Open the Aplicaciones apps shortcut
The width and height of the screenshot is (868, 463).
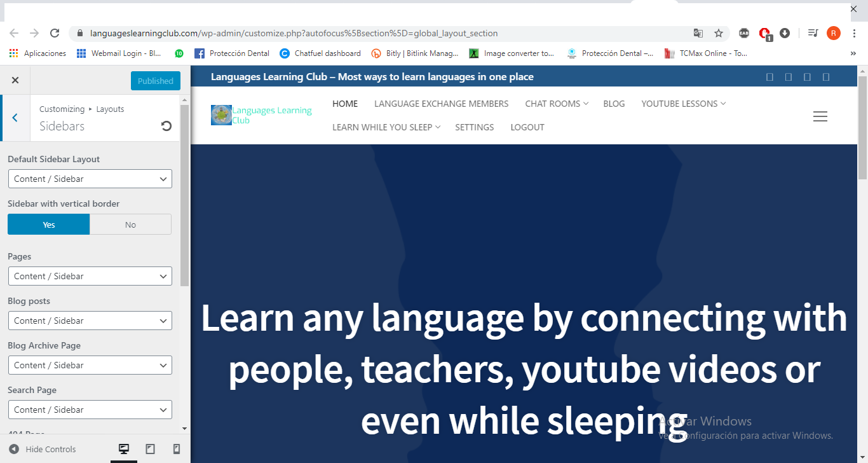(x=37, y=53)
